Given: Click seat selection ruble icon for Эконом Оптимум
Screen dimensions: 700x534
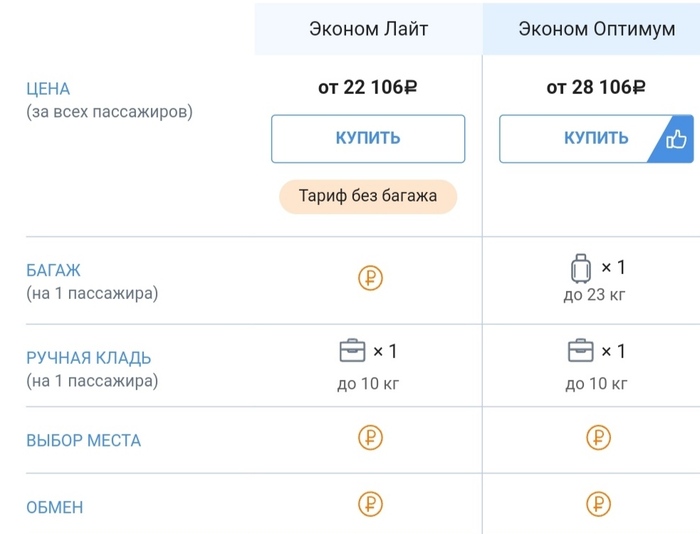Looking at the screenshot, I should pos(598,437).
